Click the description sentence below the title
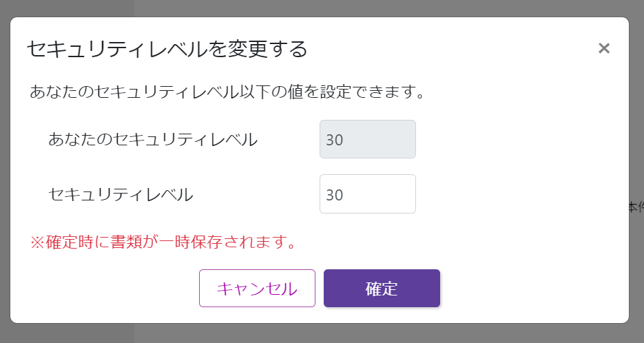 226,92
